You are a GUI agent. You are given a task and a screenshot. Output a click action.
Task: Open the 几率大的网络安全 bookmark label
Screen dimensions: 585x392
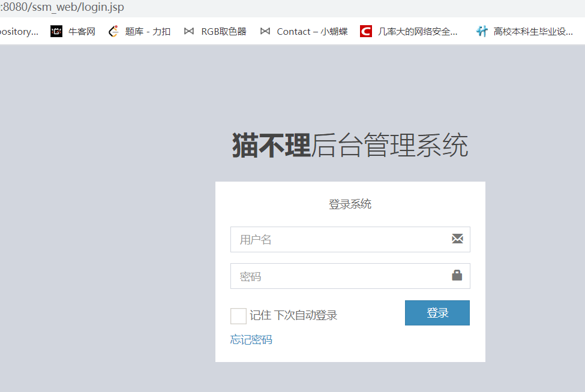coord(418,32)
